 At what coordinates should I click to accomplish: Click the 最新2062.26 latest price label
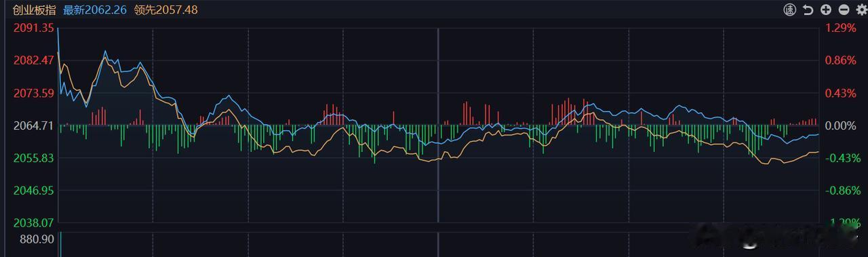94,10
